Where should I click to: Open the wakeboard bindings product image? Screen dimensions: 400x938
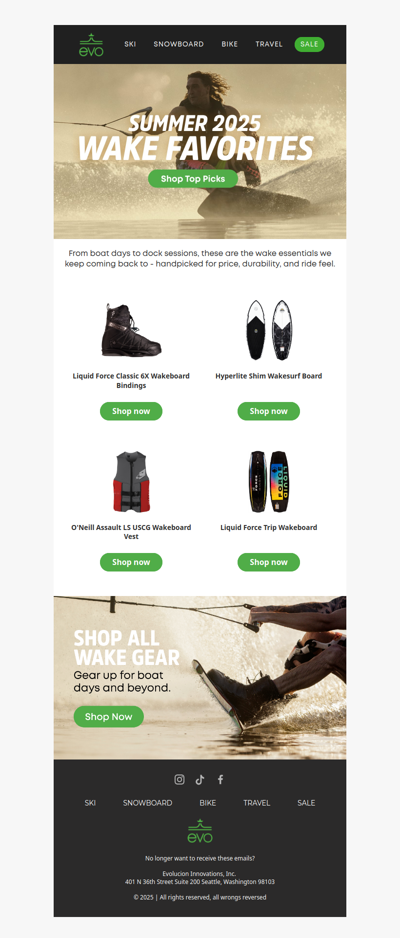click(131, 330)
